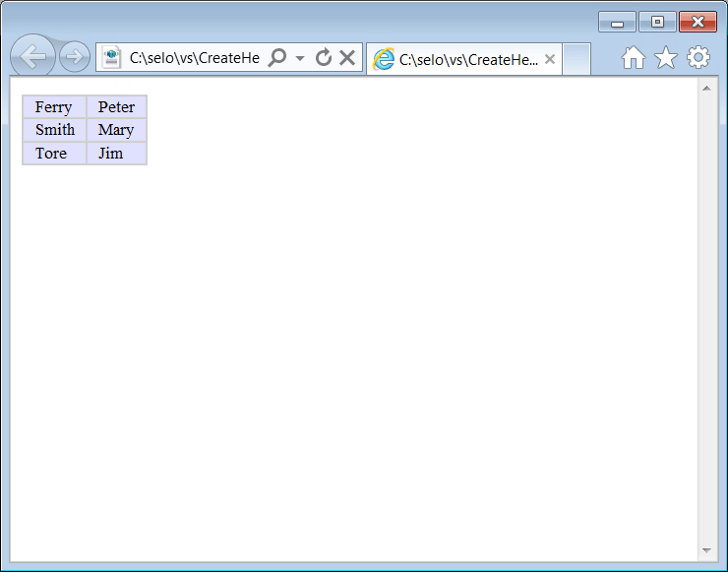Maximize the browser window
Screen dimensions: 728x572
(x=657, y=22)
